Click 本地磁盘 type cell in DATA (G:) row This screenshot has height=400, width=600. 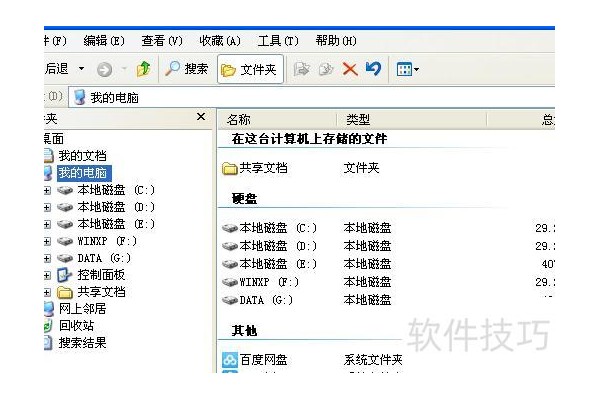point(367,300)
